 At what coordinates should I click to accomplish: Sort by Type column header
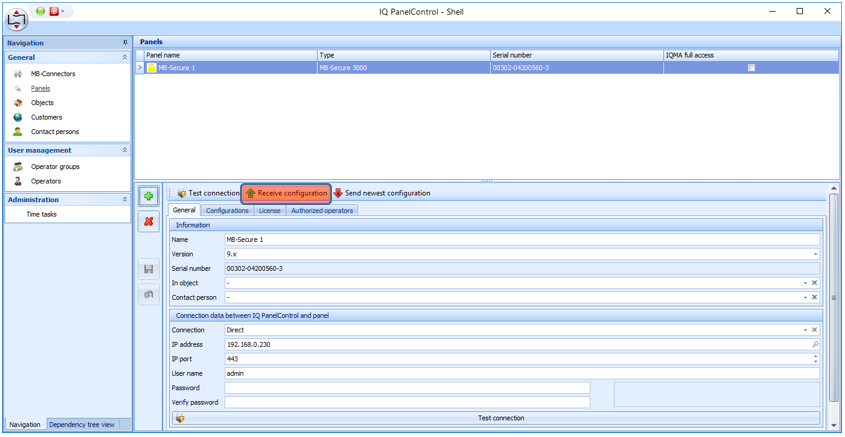[404, 55]
